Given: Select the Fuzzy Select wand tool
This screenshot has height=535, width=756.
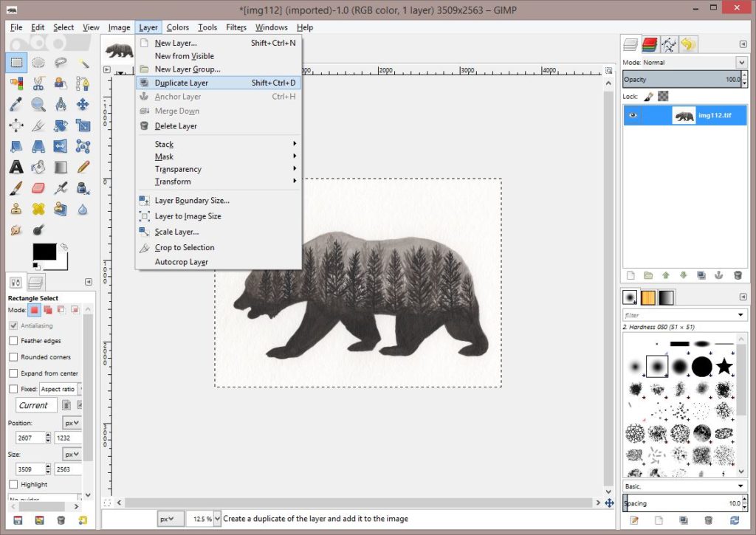Looking at the screenshot, I should [83, 63].
